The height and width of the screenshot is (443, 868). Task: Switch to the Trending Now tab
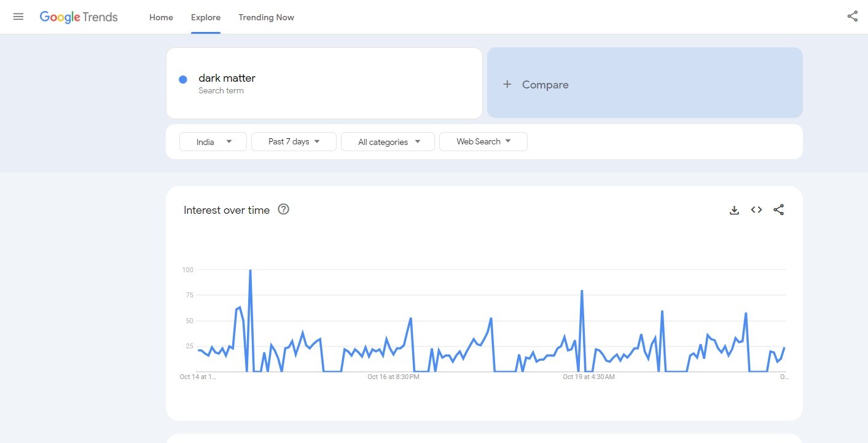pos(266,17)
